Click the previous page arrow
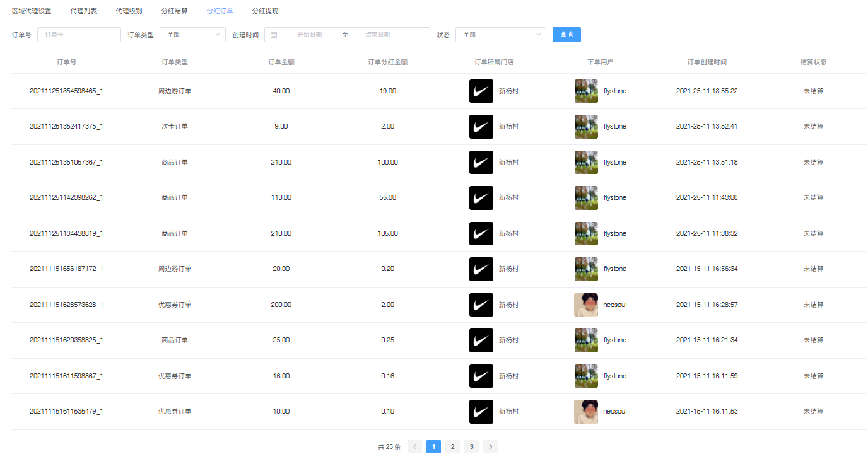This screenshot has height=459, width=868. pos(414,446)
